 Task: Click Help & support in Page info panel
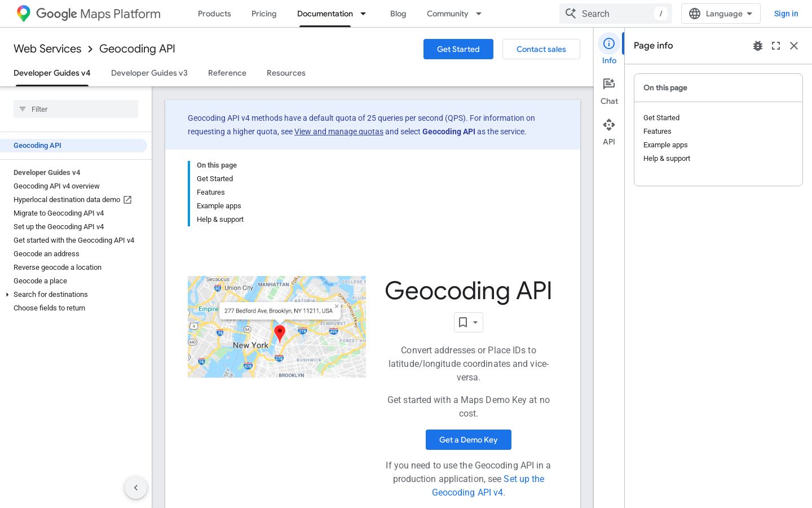667,159
